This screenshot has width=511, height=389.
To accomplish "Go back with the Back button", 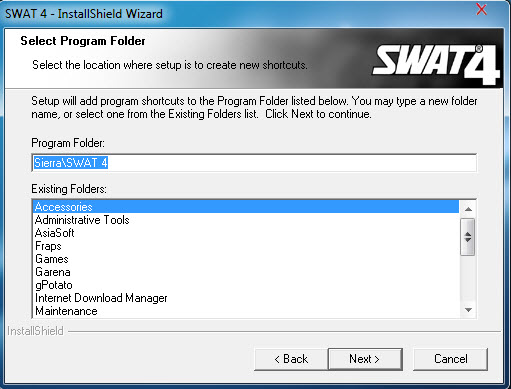I will coord(291,359).
